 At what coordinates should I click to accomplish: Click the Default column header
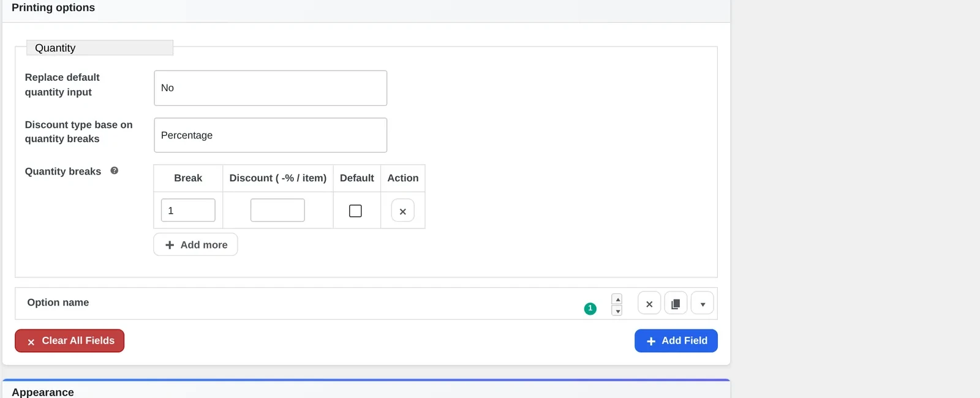click(x=356, y=178)
